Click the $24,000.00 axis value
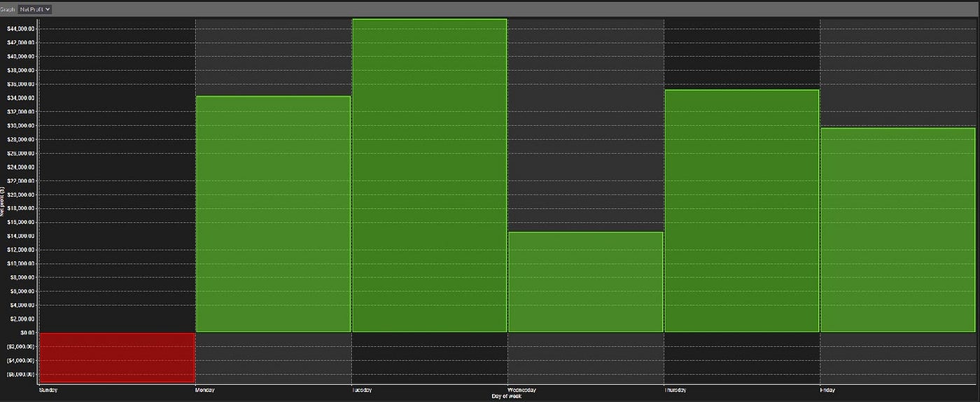 pos(22,167)
